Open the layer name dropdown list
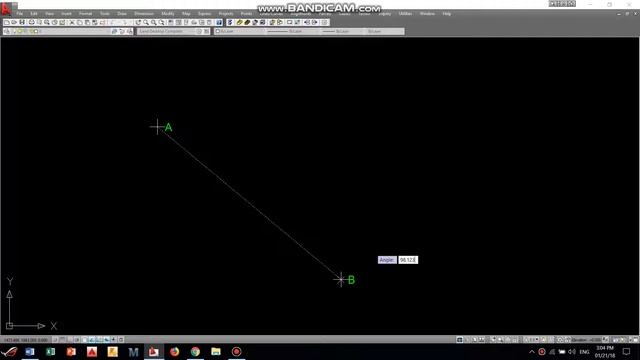Viewport: 640px width, 360px height. pos(61,31)
